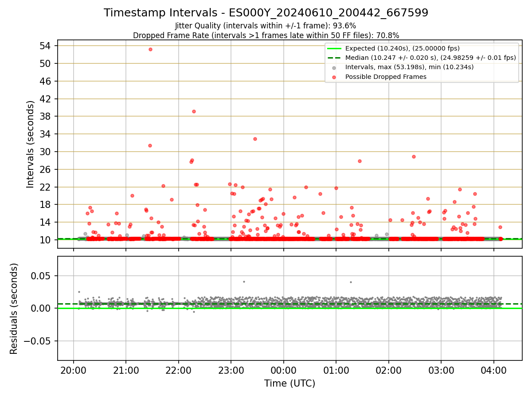Click the 'Residuals (seconds)' y-axis label
The height and width of the screenshot is (399, 532).
[x=14, y=309]
